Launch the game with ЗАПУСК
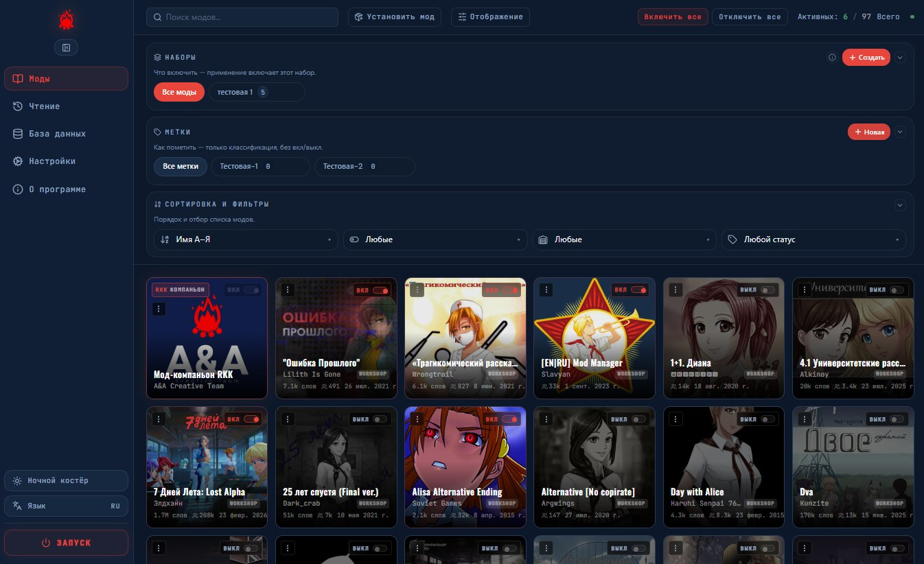Screen dimensions: 924x564 coord(66,543)
